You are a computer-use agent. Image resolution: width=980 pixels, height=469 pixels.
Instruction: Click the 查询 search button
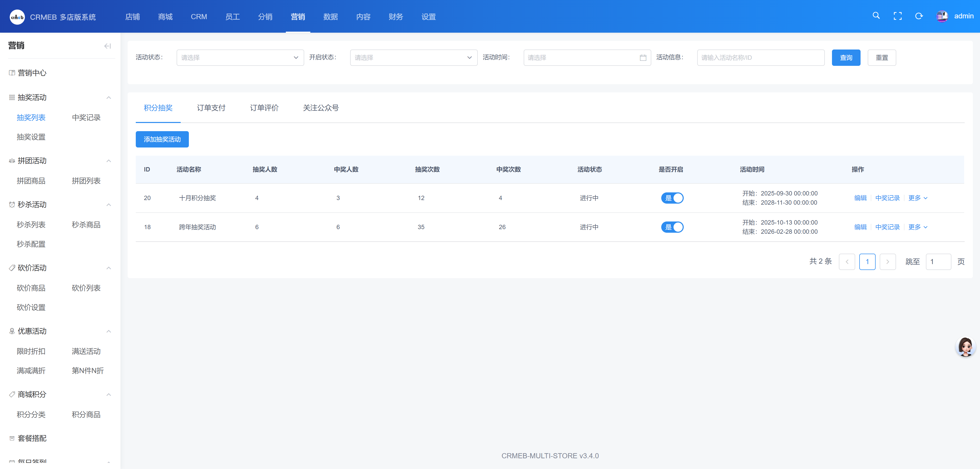(x=846, y=58)
